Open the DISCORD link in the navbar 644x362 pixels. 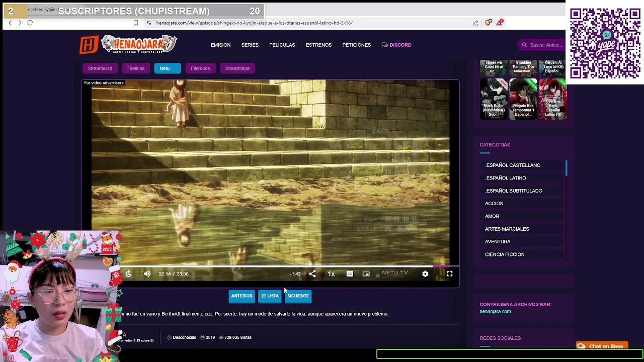pos(396,45)
